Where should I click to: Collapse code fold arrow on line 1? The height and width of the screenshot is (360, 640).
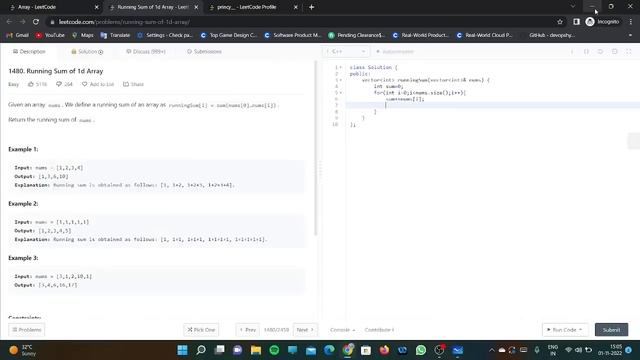click(x=341, y=67)
